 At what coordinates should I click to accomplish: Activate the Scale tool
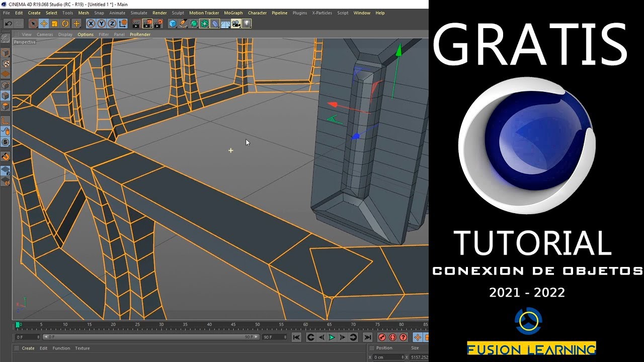tap(55, 23)
